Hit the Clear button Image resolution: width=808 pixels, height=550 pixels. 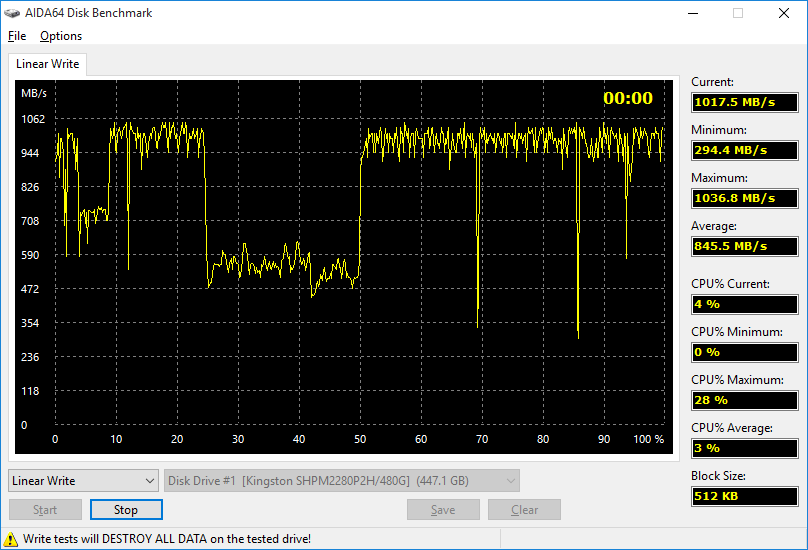pyautogui.click(x=524, y=510)
